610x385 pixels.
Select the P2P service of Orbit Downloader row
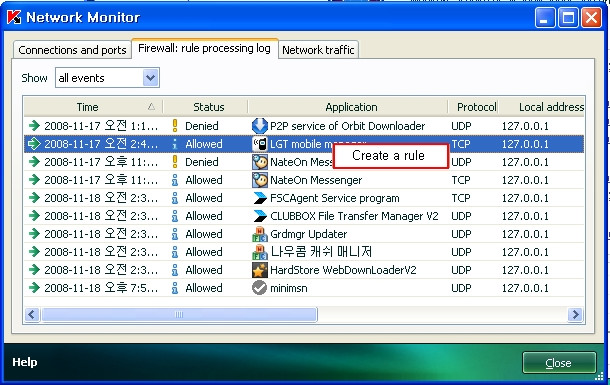tap(304, 126)
